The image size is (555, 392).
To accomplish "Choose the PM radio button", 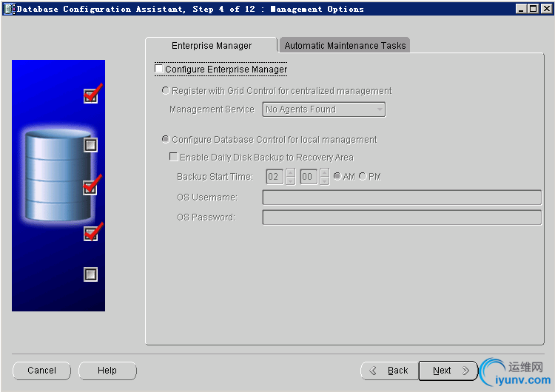I will point(363,176).
